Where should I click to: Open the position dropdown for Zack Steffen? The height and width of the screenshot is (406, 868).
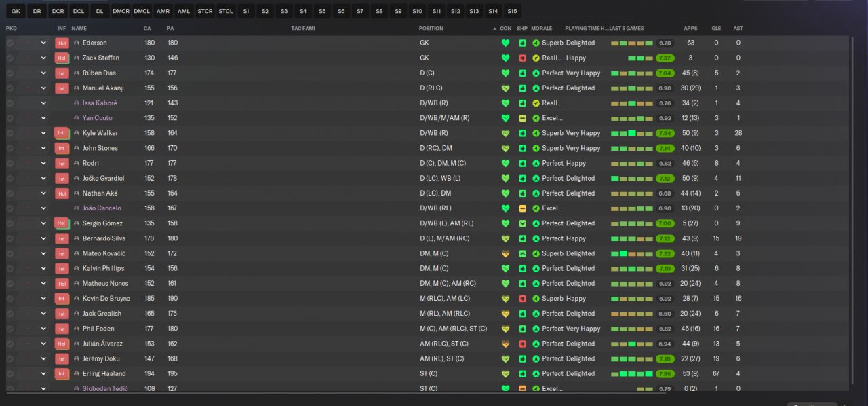[43, 58]
